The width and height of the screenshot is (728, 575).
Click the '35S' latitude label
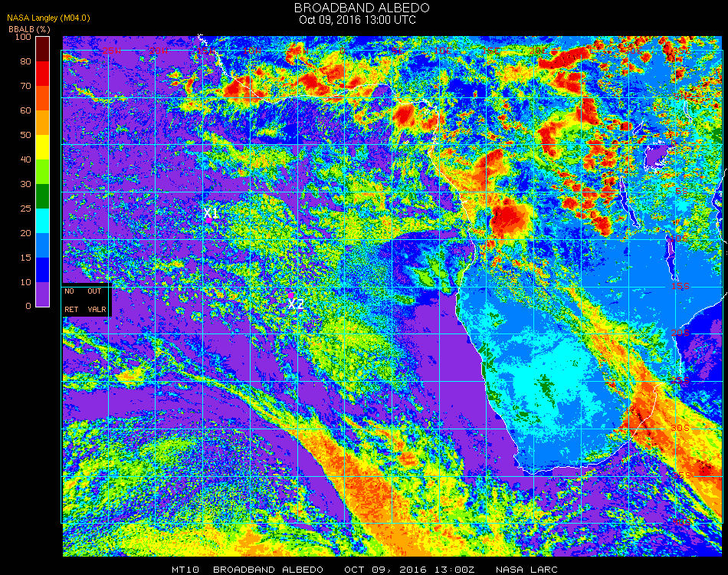pos(681,475)
